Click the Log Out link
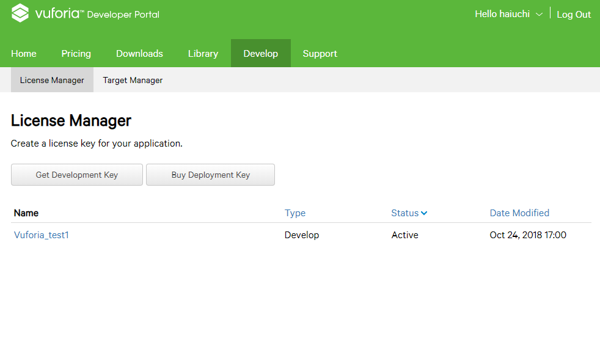Image resolution: width=600 pixels, height=364 pixels. [574, 15]
